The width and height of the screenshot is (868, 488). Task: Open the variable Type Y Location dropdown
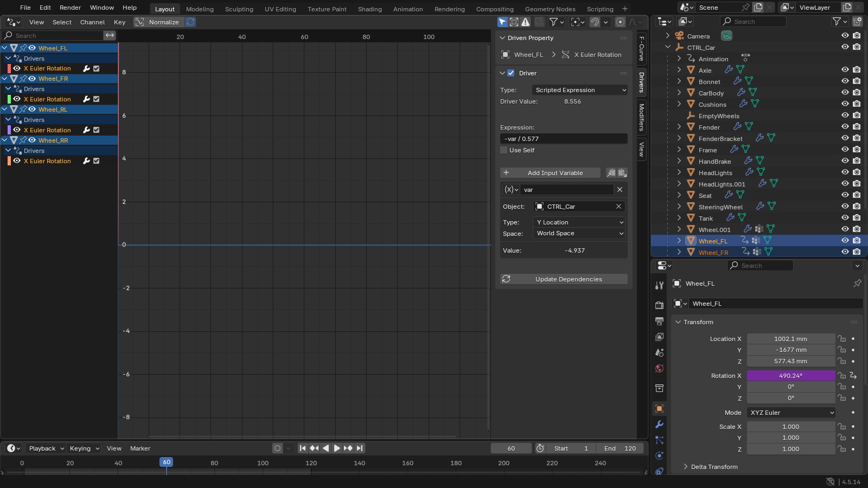[579, 222]
